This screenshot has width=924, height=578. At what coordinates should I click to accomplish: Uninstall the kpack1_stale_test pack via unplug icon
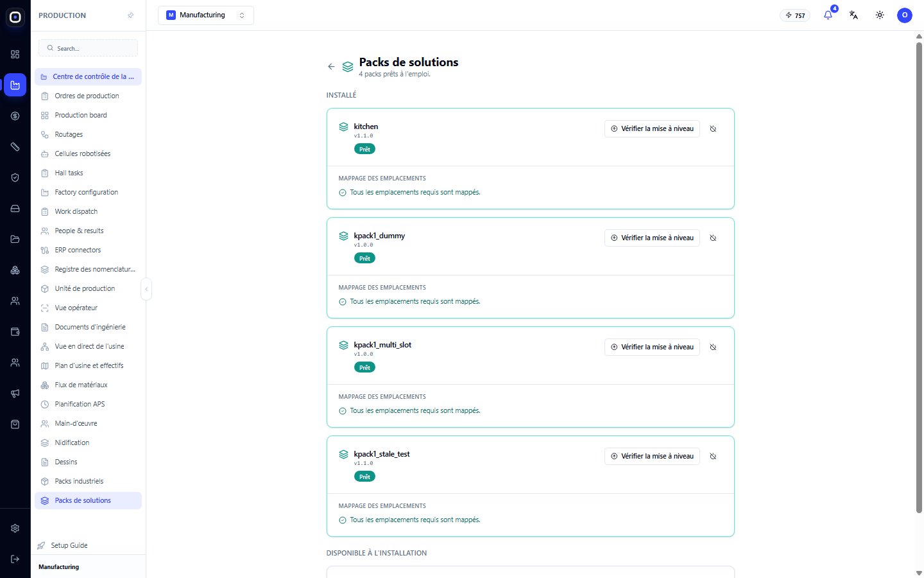tap(713, 456)
